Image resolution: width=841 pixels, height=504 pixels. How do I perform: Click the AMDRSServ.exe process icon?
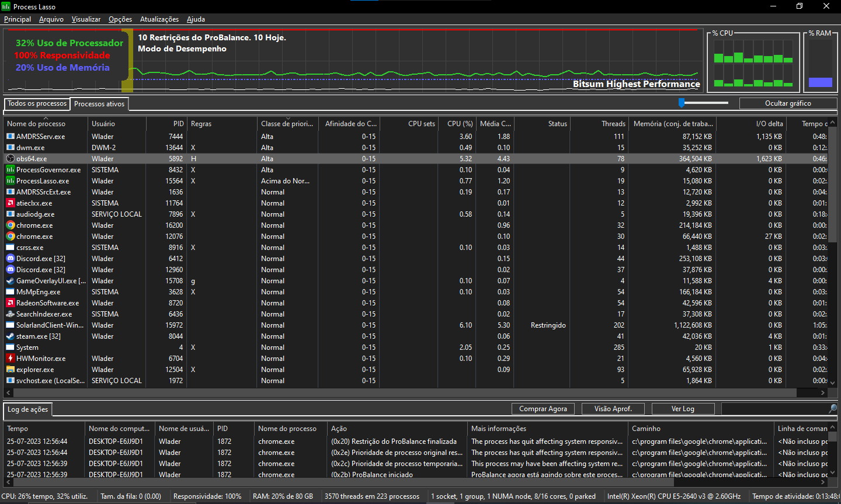click(x=11, y=137)
